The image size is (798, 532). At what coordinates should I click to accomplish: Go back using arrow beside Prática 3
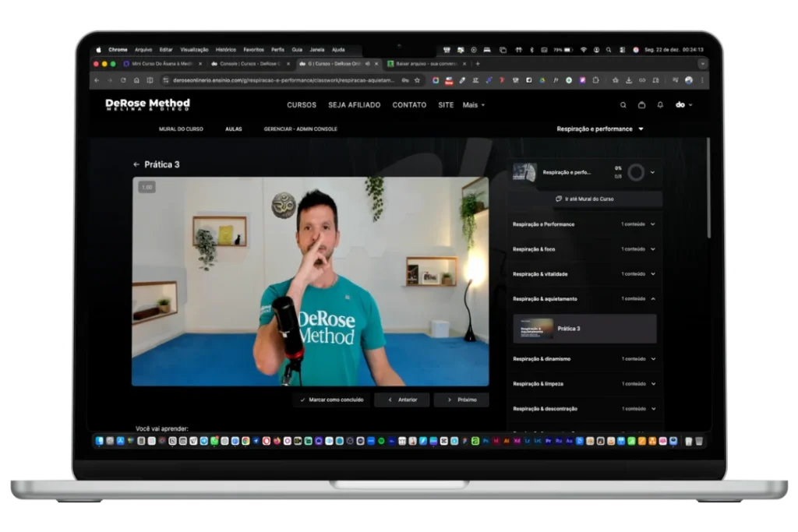[136, 164]
